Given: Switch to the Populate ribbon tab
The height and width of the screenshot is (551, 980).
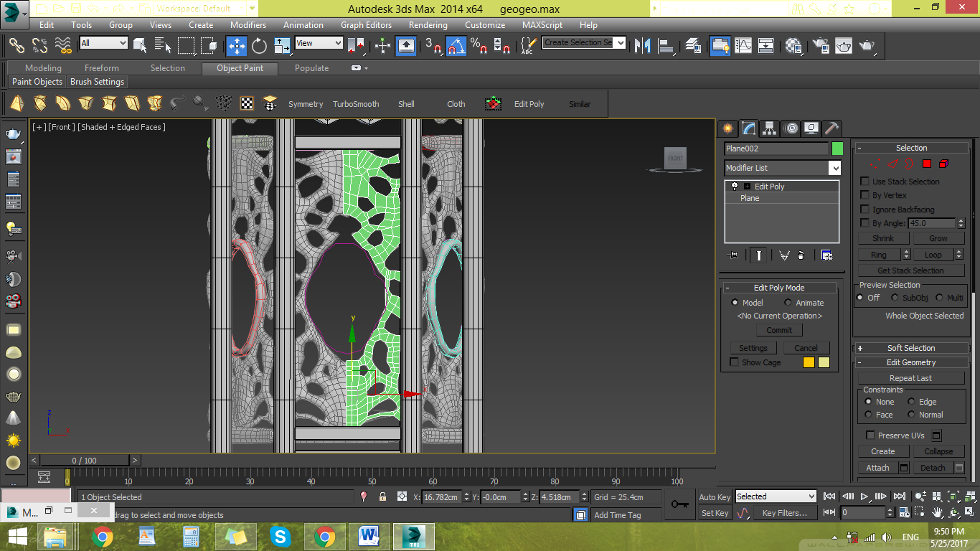Looking at the screenshot, I should (x=311, y=68).
